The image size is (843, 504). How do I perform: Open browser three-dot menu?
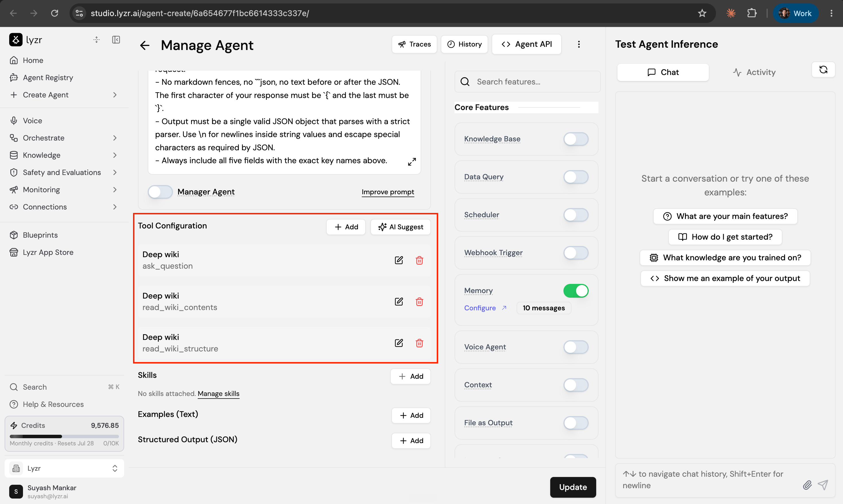click(x=831, y=13)
